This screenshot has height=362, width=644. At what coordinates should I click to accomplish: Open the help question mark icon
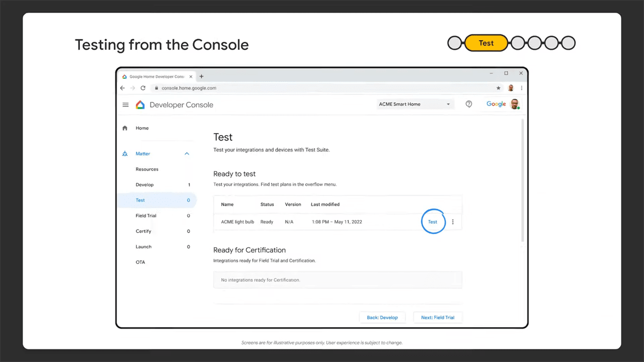coord(469,104)
